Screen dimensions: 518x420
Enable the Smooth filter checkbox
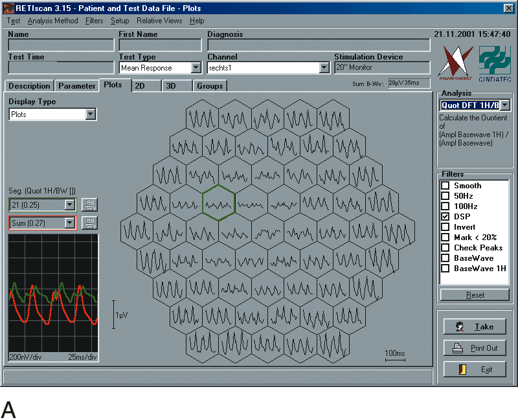point(445,186)
